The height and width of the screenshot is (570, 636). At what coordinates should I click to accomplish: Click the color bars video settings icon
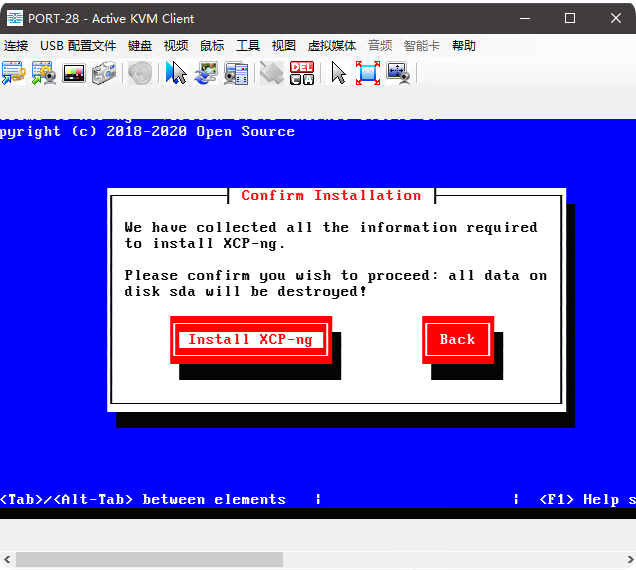[x=74, y=73]
